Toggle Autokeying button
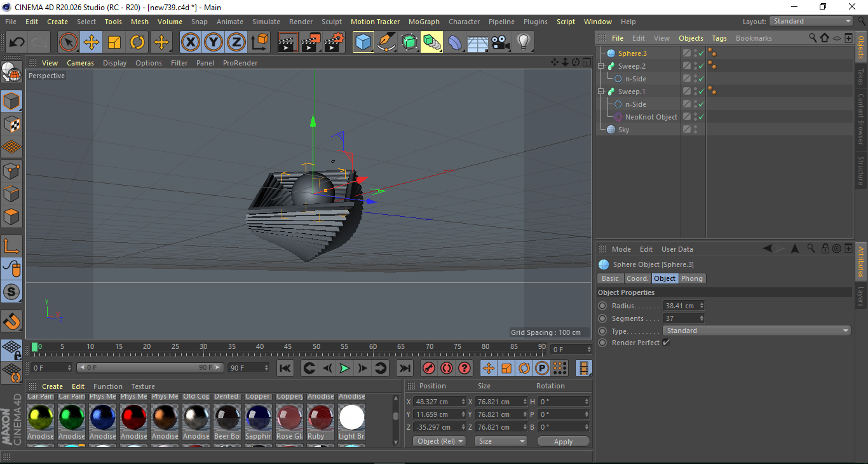This screenshot has width=868, height=464. click(447, 368)
